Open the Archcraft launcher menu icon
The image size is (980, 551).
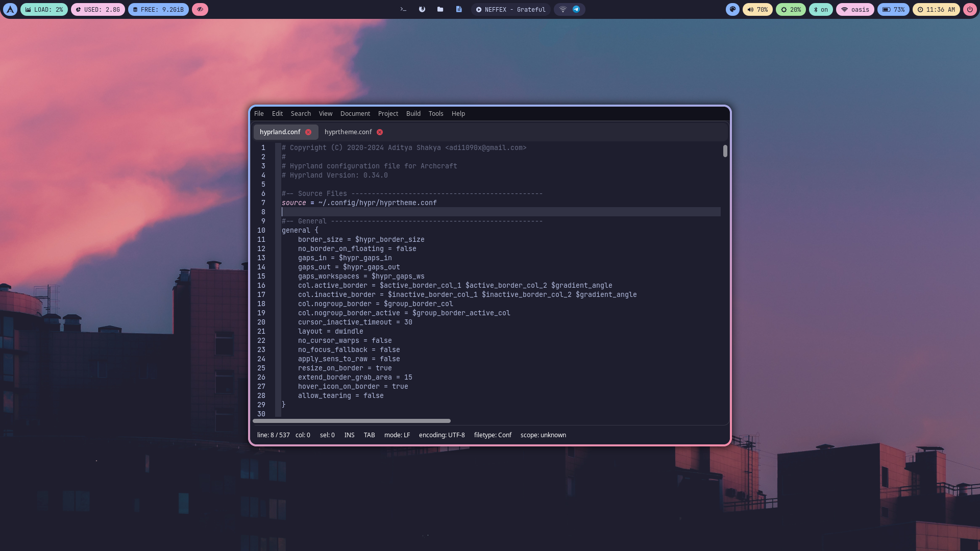point(10,9)
